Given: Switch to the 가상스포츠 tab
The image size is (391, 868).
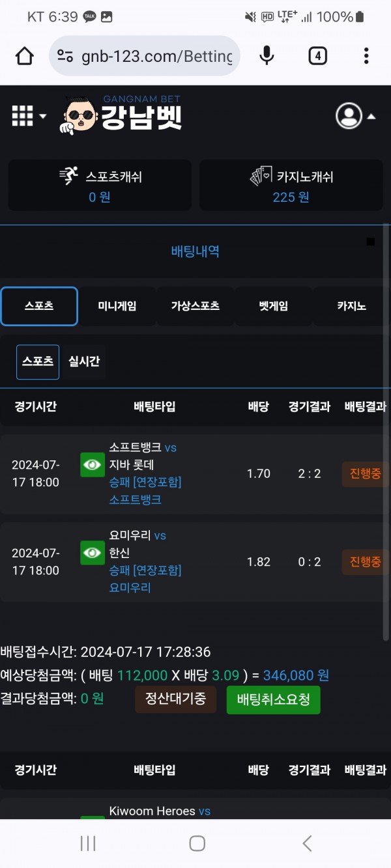Looking at the screenshot, I should (x=195, y=306).
